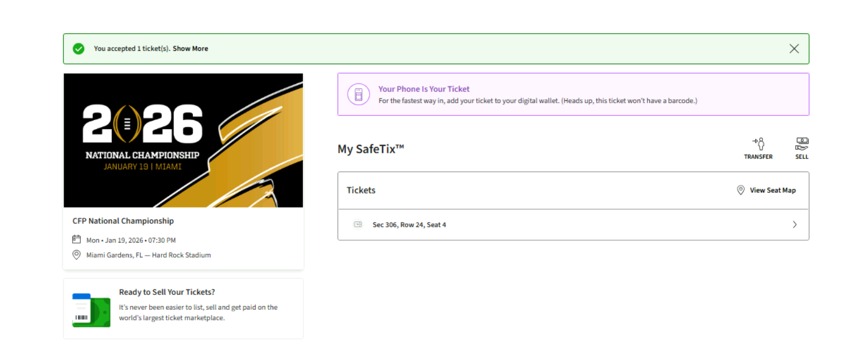Click the 2026 National Championship banner image

183,140
